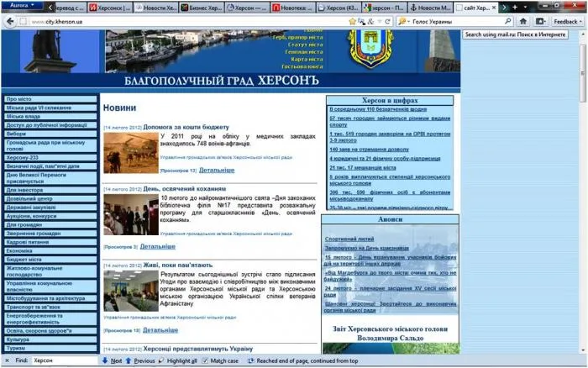Open the list all tabs dropdown arrow
Image resolution: width=588 pixels, height=368 pixels.
pyautogui.click(x=525, y=7)
